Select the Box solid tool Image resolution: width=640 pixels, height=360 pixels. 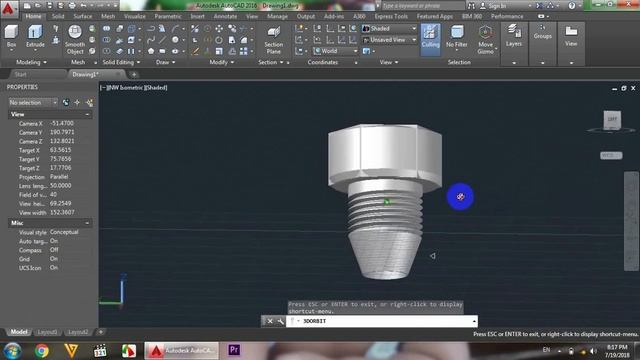(x=11, y=37)
